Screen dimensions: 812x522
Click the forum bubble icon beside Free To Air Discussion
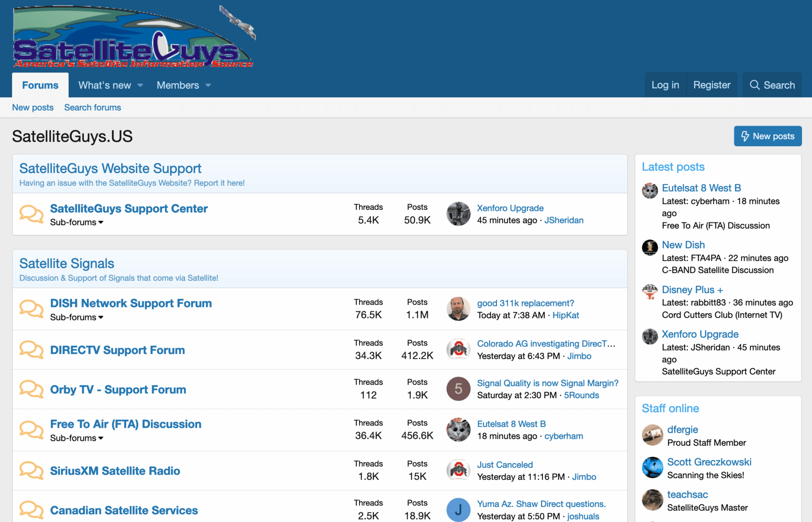coord(31,430)
